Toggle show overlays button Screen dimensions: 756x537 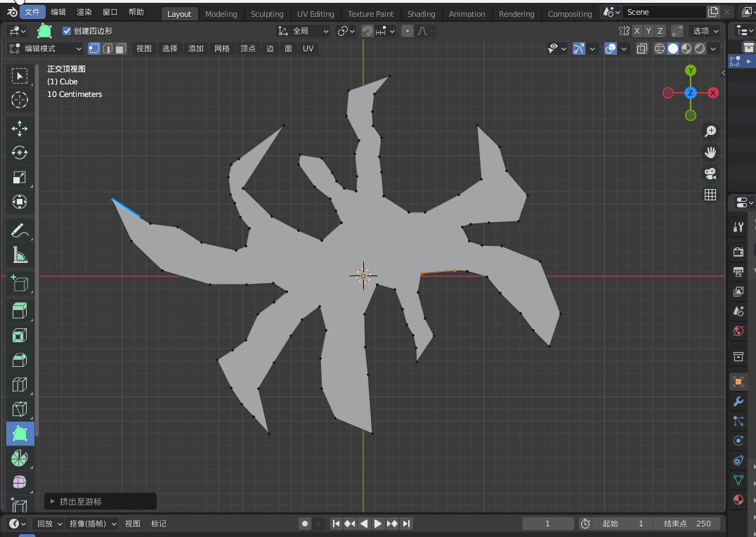coord(611,48)
